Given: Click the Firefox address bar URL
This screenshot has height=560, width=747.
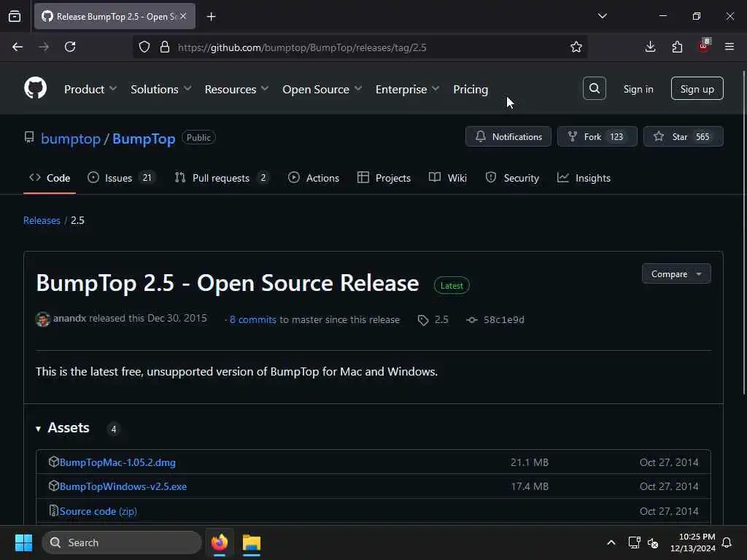Looking at the screenshot, I should tap(302, 47).
